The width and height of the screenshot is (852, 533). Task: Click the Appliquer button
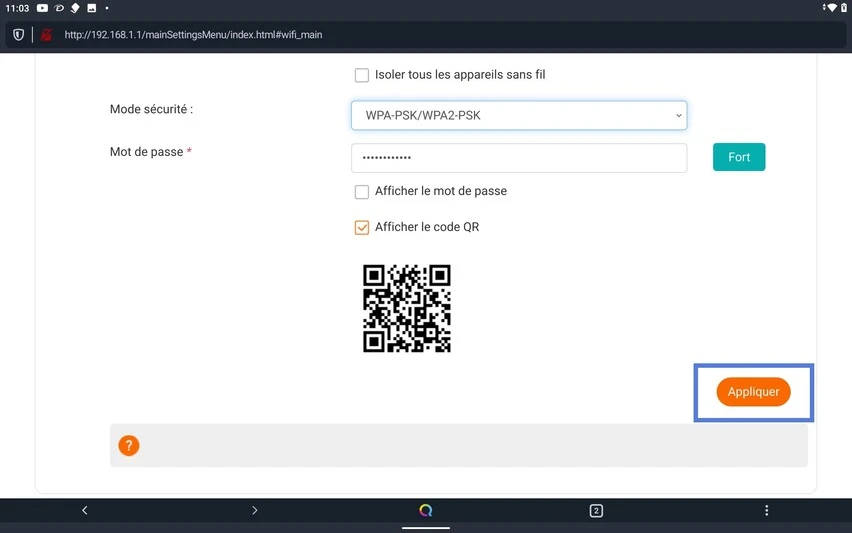753,392
